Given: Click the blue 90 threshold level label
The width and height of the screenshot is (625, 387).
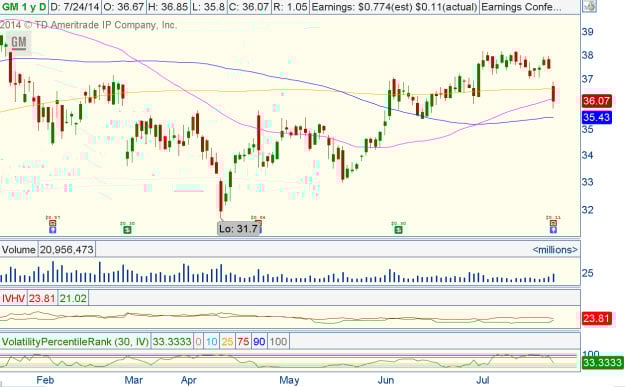Looking at the screenshot, I should [x=259, y=342].
